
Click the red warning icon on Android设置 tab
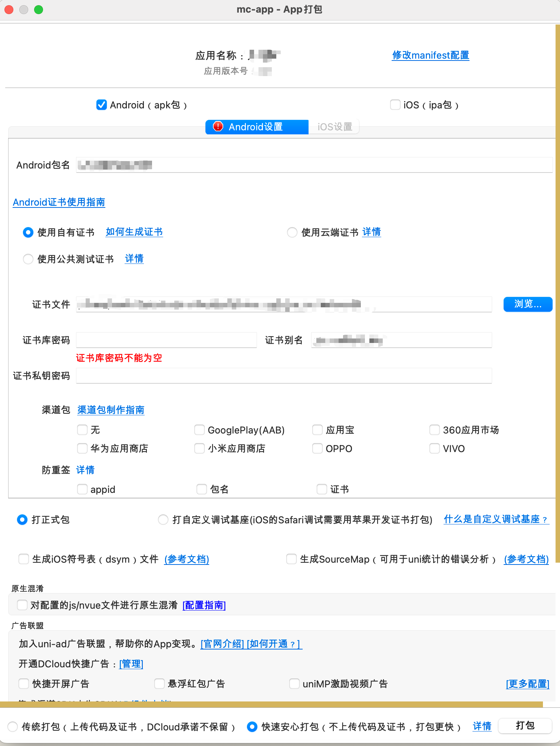218,127
